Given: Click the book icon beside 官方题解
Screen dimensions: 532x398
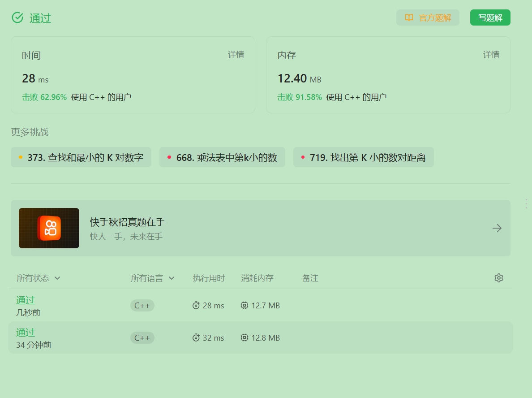Looking at the screenshot, I should (x=409, y=18).
